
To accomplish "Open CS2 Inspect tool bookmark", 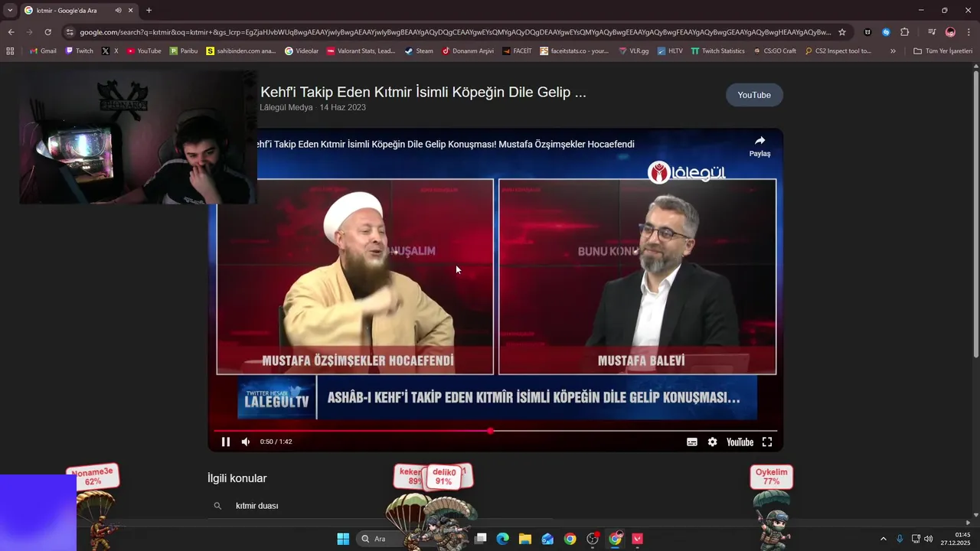I will 838,51.
